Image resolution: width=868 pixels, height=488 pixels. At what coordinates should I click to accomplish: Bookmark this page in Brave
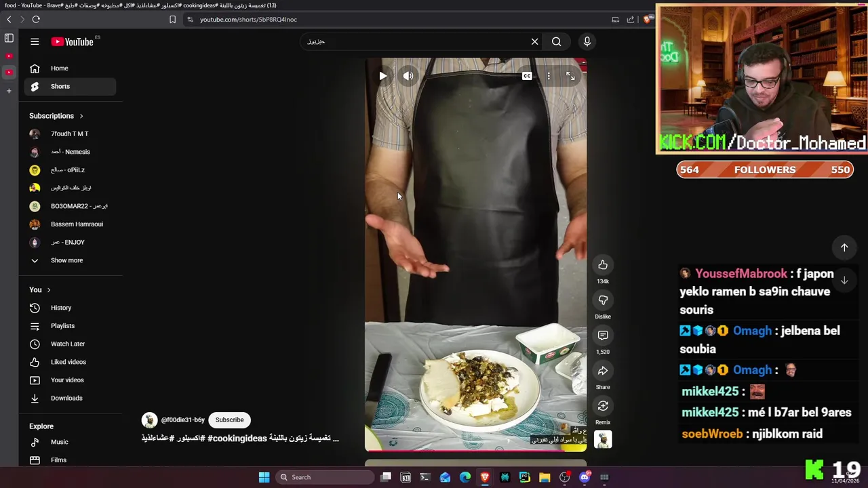coord(172,20)
